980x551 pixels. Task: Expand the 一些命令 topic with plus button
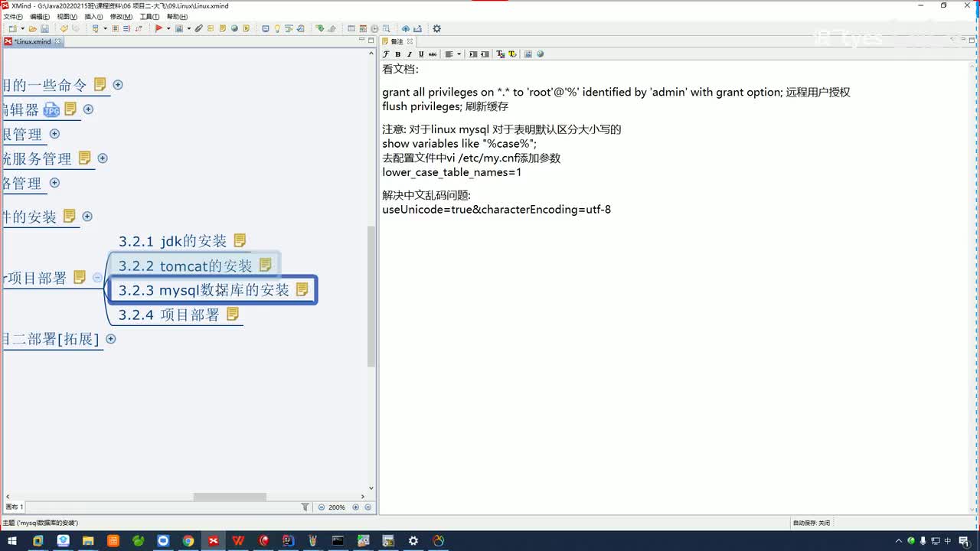click(x=118, y=85)
